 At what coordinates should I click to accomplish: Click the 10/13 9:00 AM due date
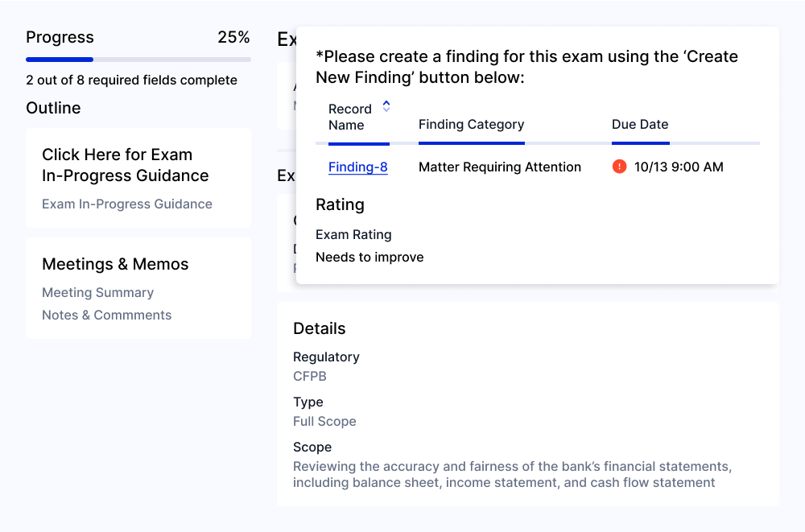[679, 167]
